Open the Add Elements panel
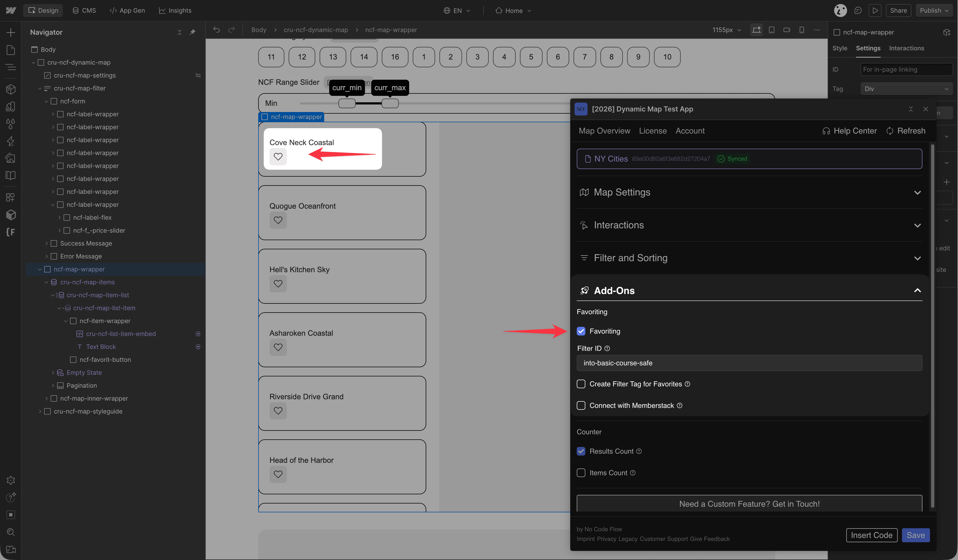 (11, 32)
